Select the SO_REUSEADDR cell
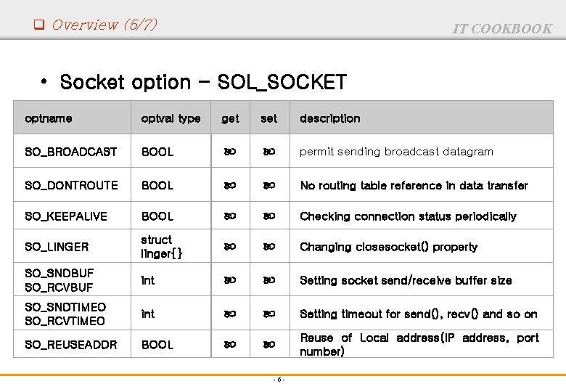The image size is (566, 392). pos(71,345)
